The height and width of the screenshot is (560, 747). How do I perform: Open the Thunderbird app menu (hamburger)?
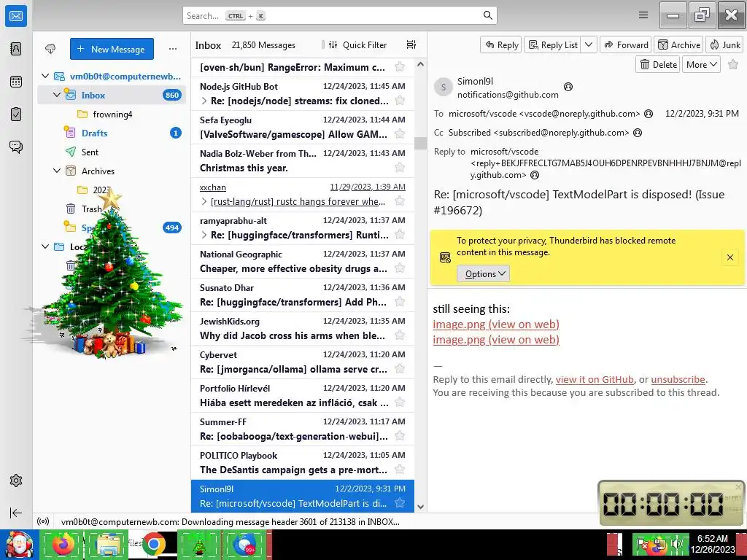click(643, 15)
